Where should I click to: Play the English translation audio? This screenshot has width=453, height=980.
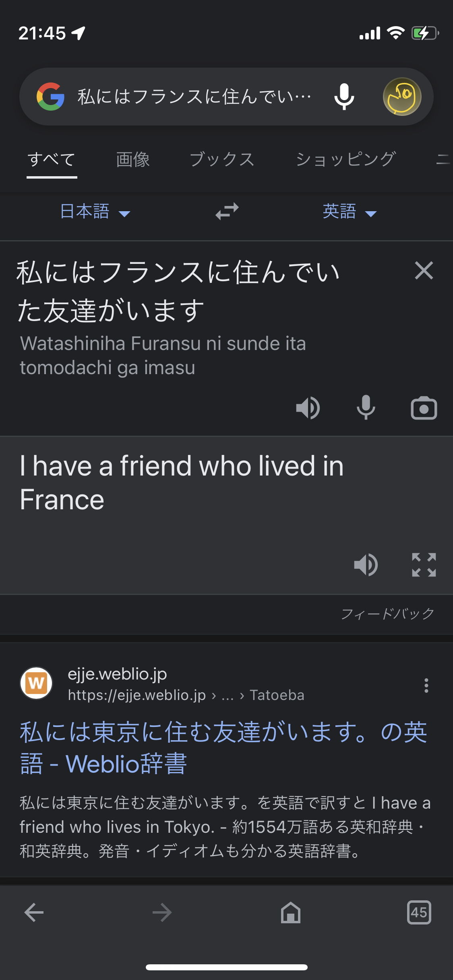point(366,565)
